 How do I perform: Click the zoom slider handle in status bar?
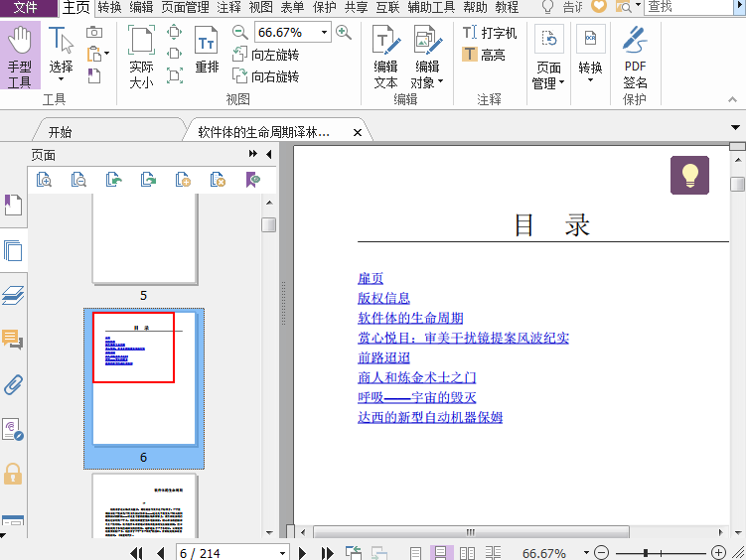(646, 553)
